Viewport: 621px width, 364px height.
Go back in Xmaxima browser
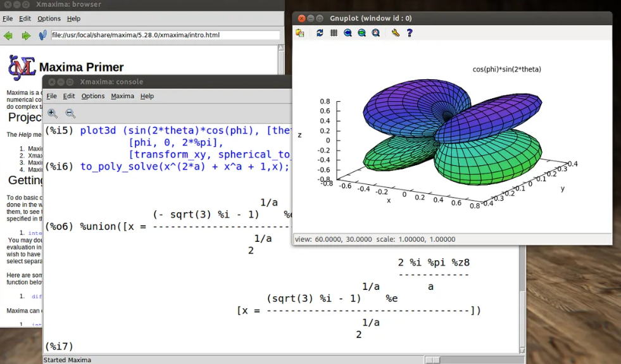(8, 35)
